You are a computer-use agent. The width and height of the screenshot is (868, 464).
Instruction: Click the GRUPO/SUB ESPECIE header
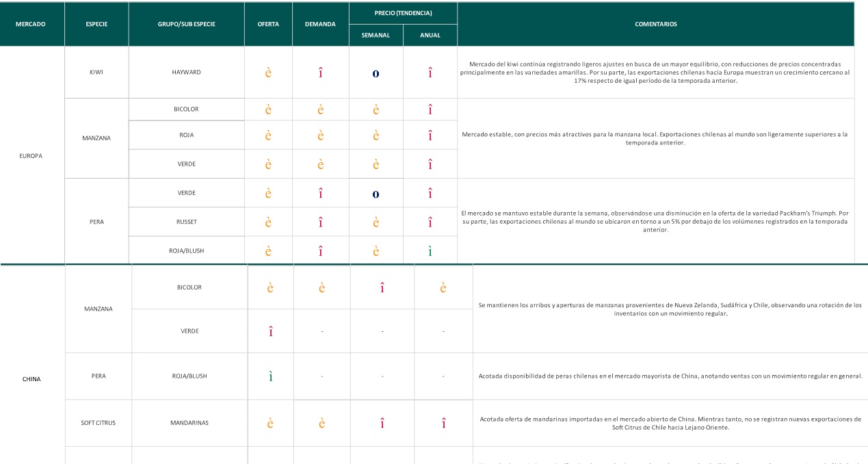coord(187,25)
